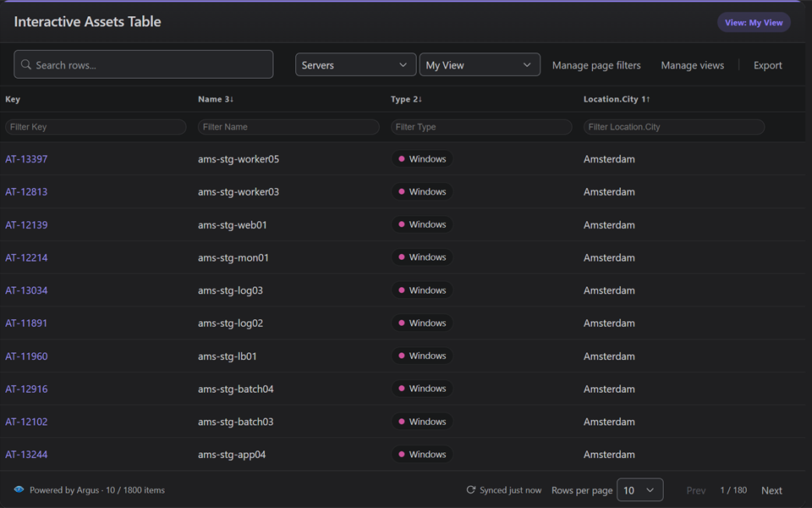Open asset link AT-12139

26,225
